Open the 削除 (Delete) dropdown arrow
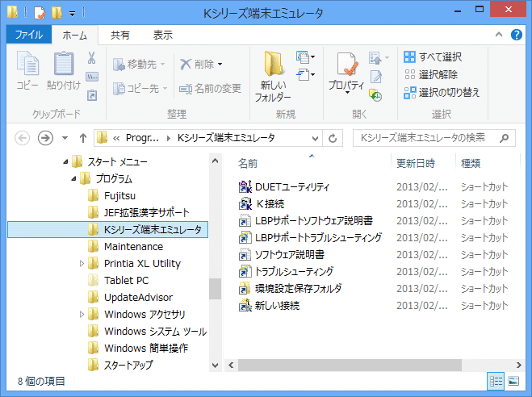 220,64
